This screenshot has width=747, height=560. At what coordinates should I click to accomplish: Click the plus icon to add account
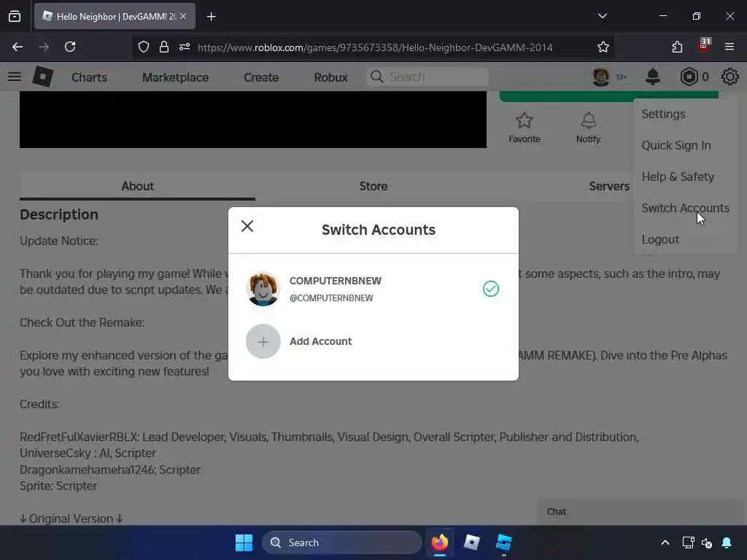pyautogui.click(x=263, y=341)
